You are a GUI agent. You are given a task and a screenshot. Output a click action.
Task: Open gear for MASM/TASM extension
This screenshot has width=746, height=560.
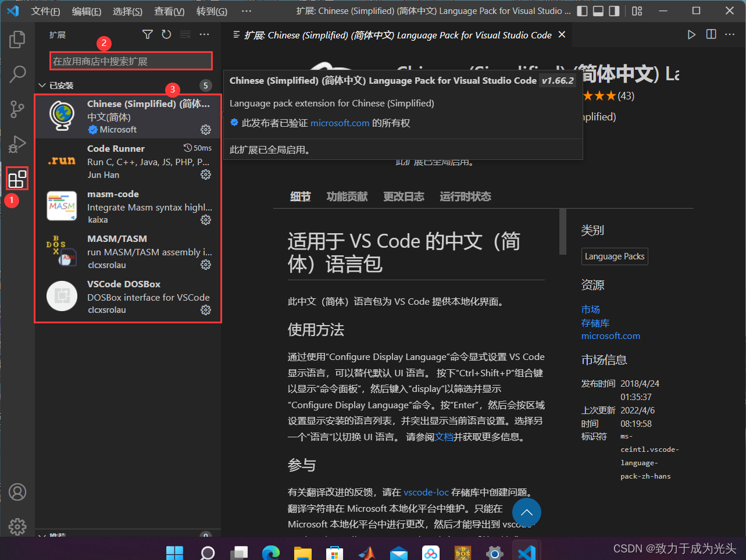(206, 265)
